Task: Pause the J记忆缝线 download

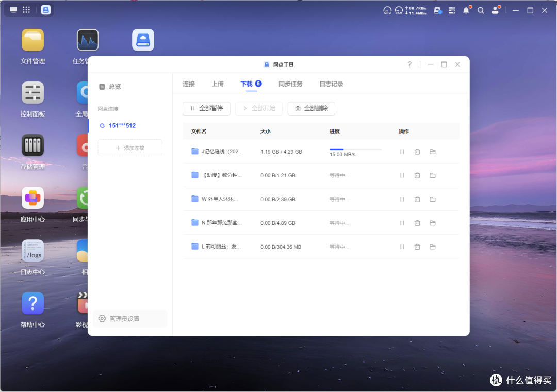Action: pos(402,152)
